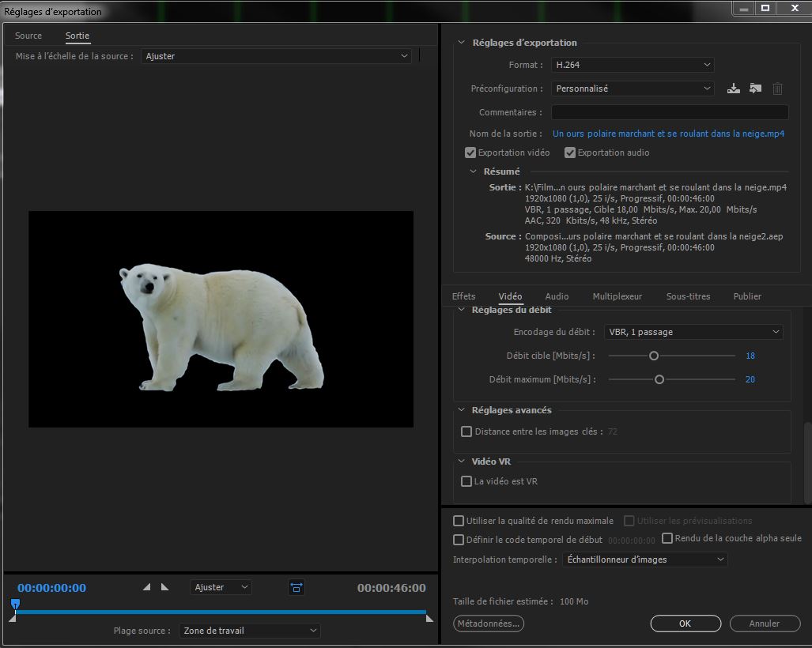Click the out point marker at timeline end
The width and height of the screenshot is (812, 648).
click(x=429, y=618)
